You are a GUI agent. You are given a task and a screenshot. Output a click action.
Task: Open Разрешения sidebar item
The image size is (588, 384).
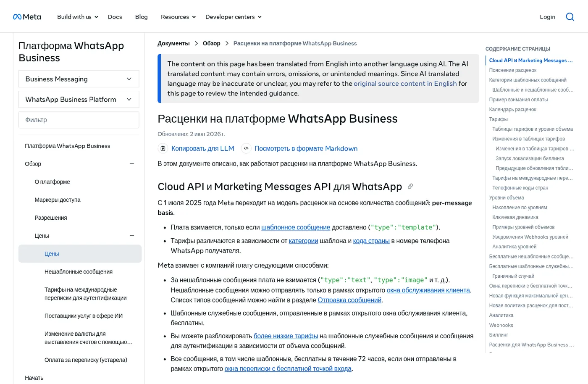51,218
